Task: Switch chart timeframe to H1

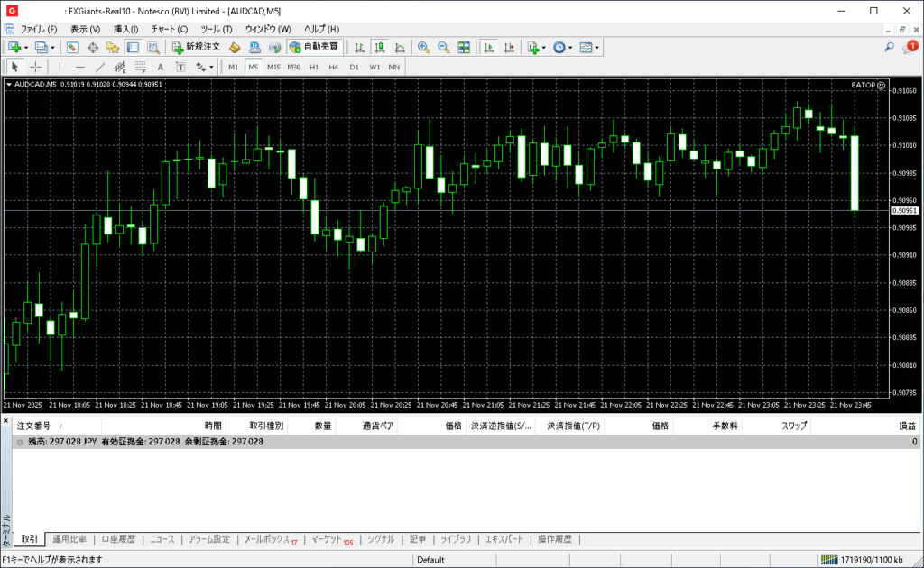Action: point(314,67)
